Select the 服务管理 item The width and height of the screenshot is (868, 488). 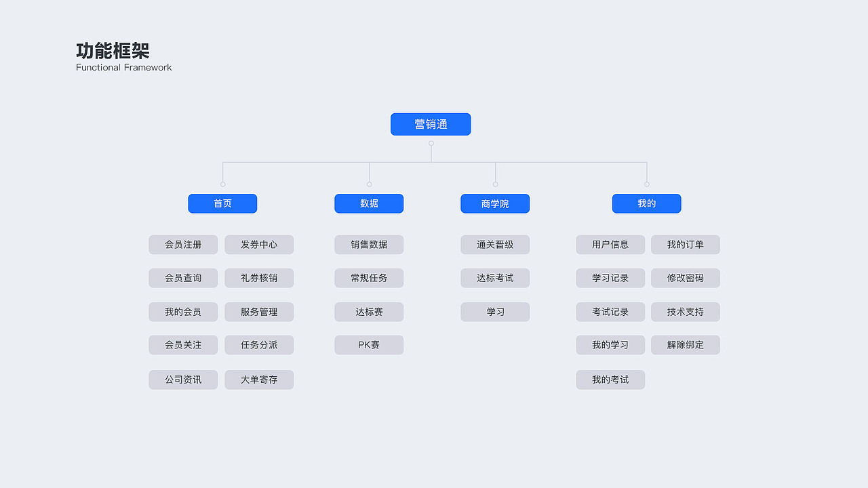pos(259,312)
